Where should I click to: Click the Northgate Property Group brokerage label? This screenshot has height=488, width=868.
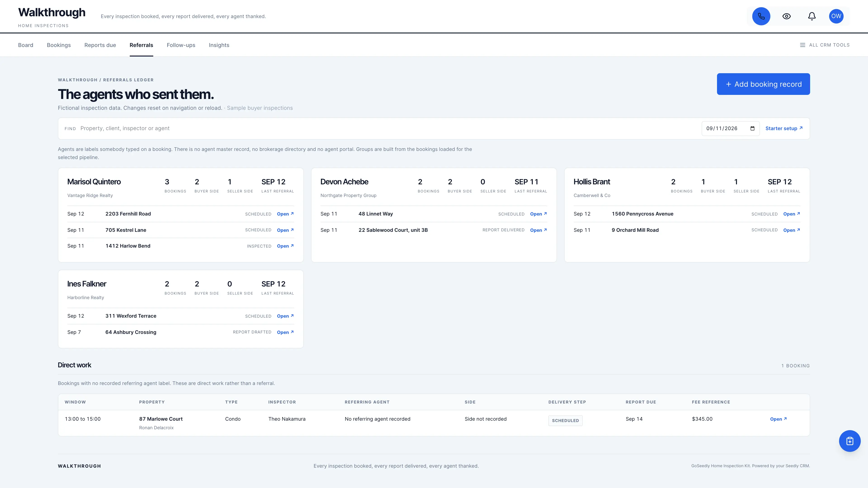point(348,195)
